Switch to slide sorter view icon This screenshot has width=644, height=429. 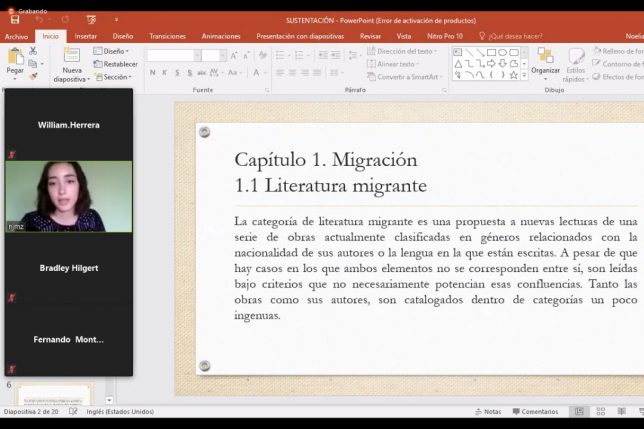pyautogui.click(x=602, y=411)
